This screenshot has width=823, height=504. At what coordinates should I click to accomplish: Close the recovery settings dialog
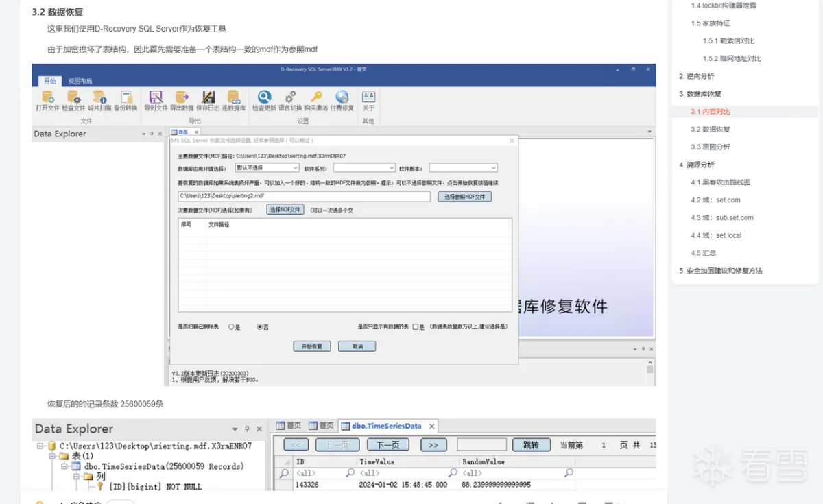point(512,141)
